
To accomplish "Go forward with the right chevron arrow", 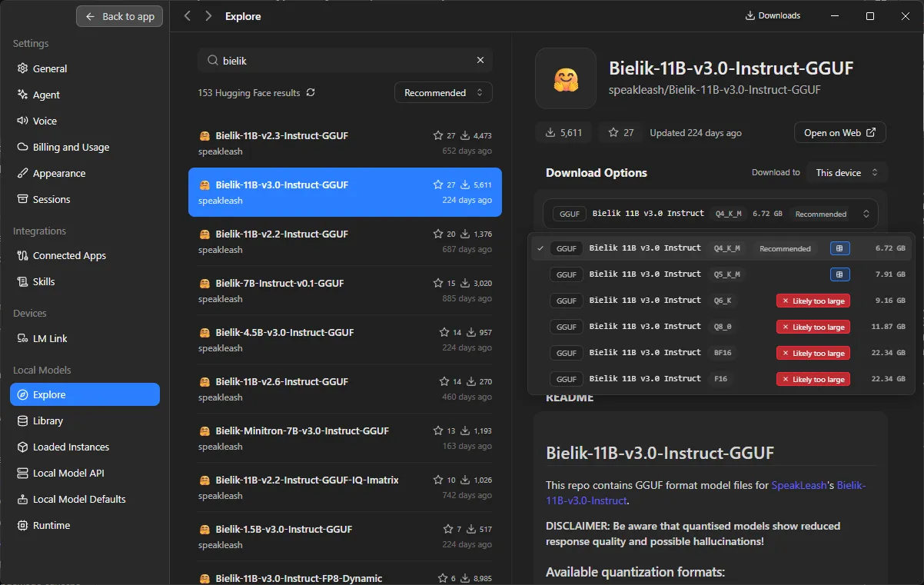I will pos(208,16).
